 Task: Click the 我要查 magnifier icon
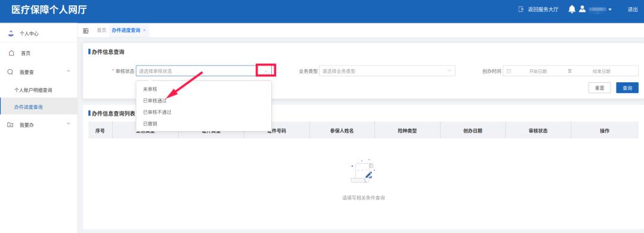pyautogui.click(x=10, y=72)
